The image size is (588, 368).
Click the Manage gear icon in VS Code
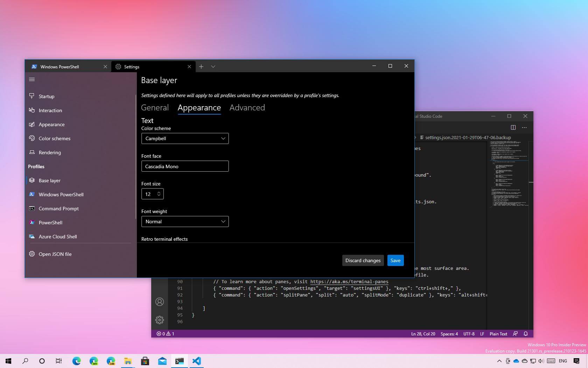(160, 320)
